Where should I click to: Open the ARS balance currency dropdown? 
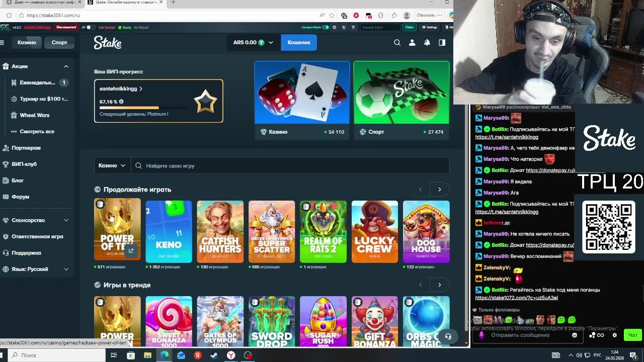pyautogui.click(x=253, y=43)
